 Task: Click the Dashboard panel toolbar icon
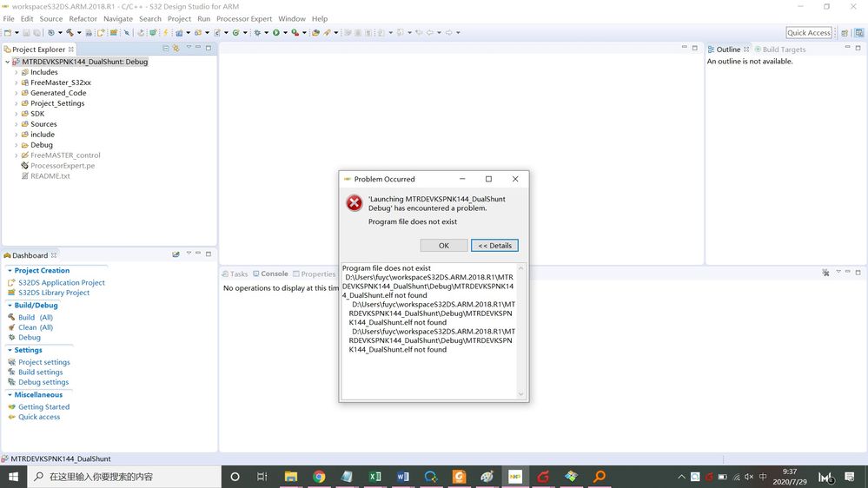pyautogui.click(x=176, y=254)
